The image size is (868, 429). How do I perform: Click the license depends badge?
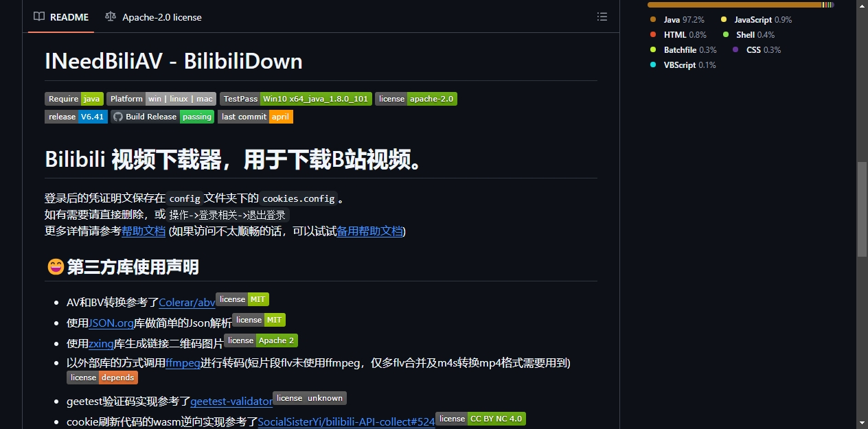point(102,378)
